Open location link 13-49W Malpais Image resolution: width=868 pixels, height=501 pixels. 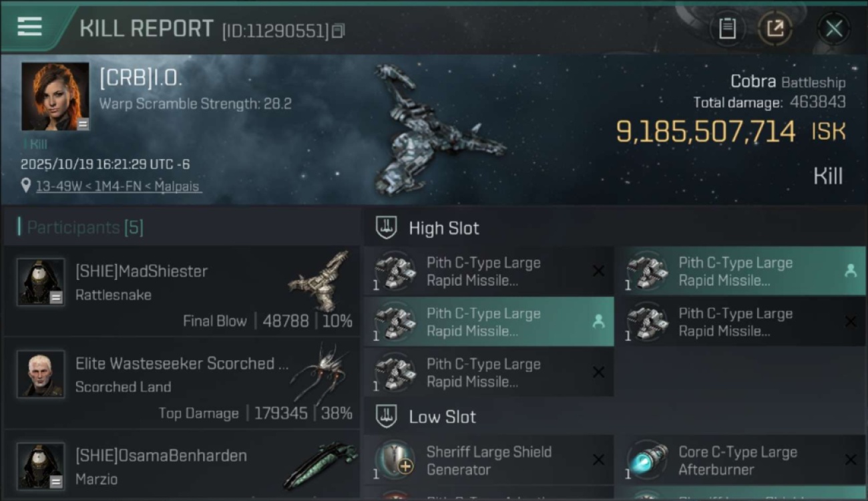[x=118, y=186]
